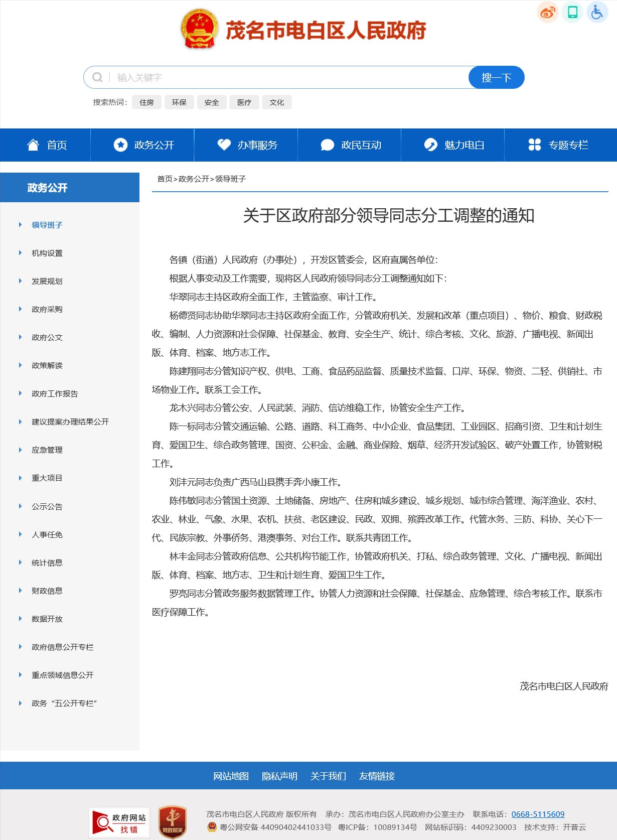This screenshot has width=617, height=840.
Task: Open the mobile version icon
Action: click(572, 12)
